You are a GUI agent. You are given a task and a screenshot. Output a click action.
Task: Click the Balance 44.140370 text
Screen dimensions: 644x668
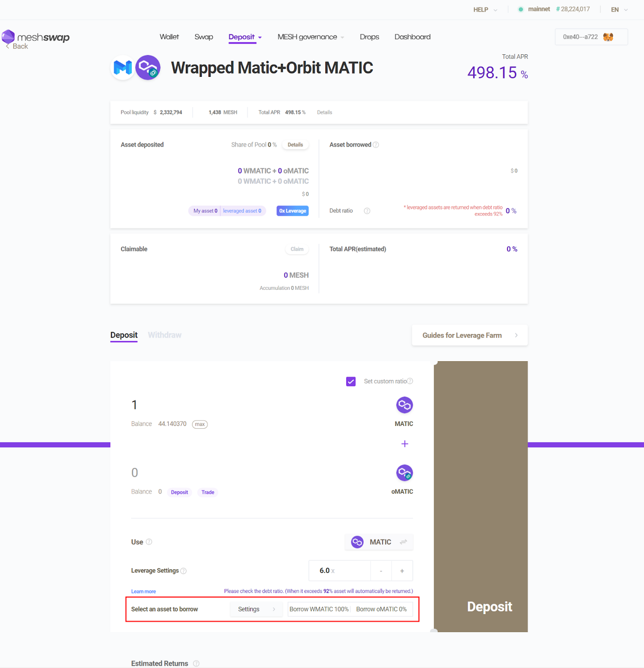[159, 424]
